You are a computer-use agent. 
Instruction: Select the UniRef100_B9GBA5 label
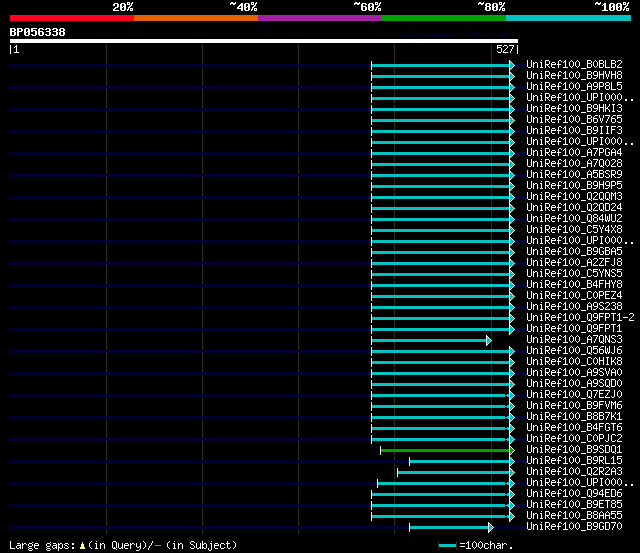point(574,252)
